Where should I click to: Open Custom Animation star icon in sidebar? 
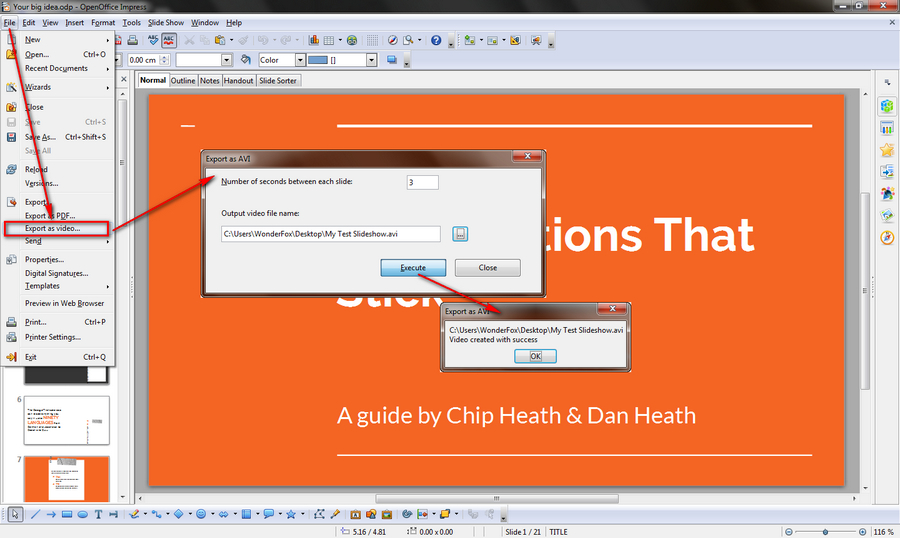pos(886,150)
